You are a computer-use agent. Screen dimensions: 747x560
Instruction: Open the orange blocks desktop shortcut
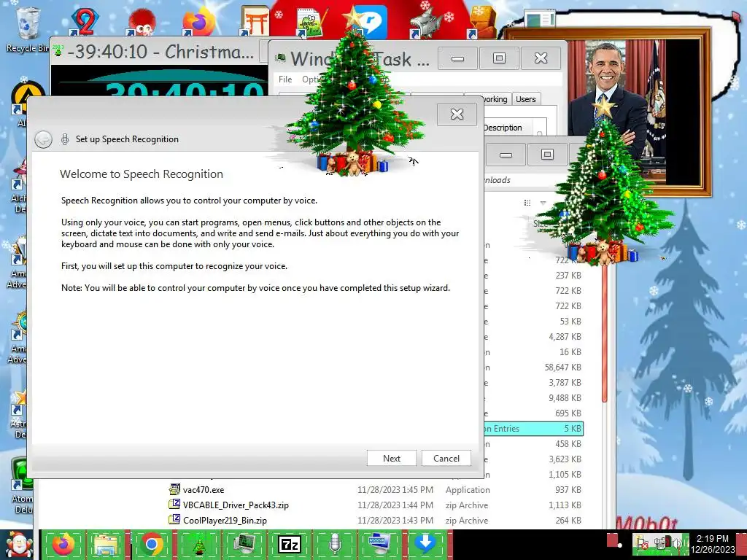pos(481,23)
